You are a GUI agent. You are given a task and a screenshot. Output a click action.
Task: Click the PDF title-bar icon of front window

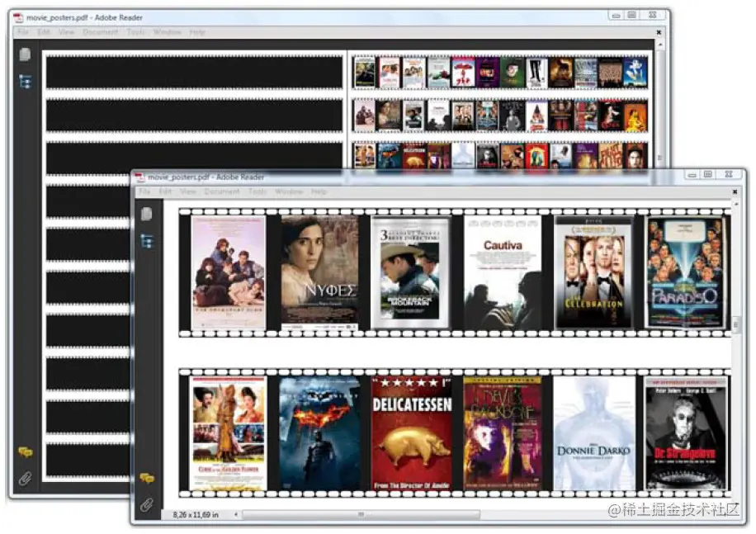pos(139,177)
